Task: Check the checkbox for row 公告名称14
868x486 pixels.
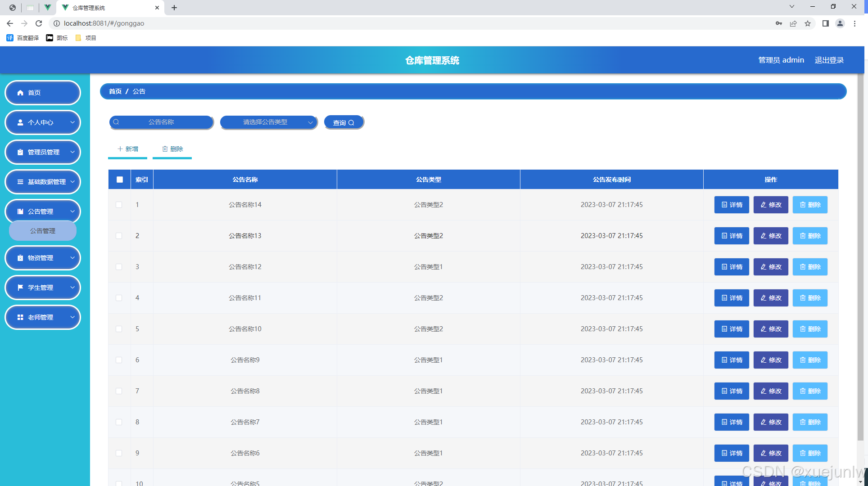Action: 119,205
